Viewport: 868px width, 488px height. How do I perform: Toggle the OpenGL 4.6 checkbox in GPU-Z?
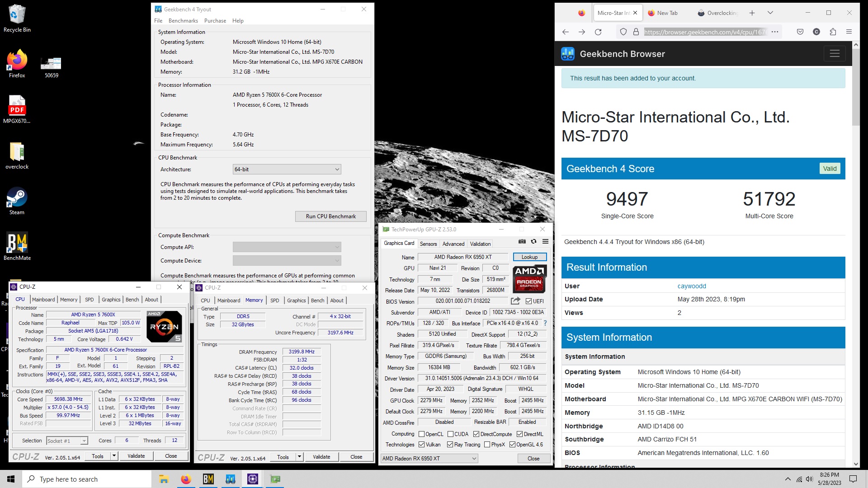[x=512, y=445]
